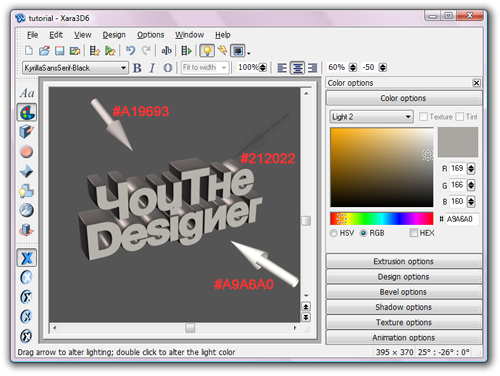The width and height of the screenshot is (500, 376).
Task: Open the Window menu
Action: click(189, 35)
